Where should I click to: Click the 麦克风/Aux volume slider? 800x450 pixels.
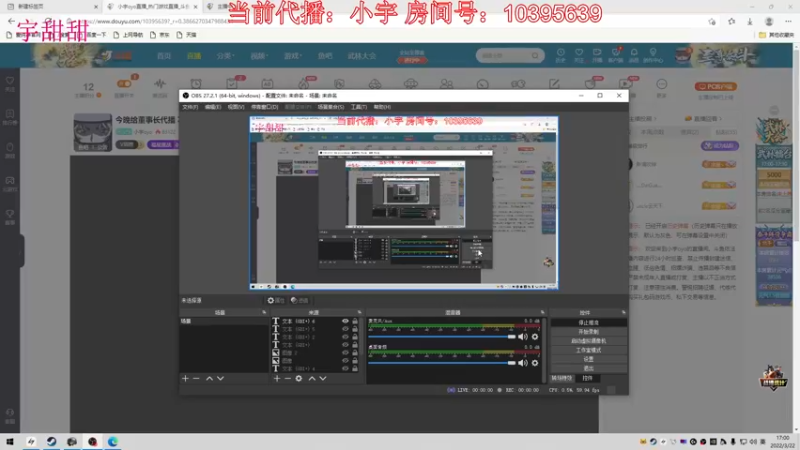point(442,337)
